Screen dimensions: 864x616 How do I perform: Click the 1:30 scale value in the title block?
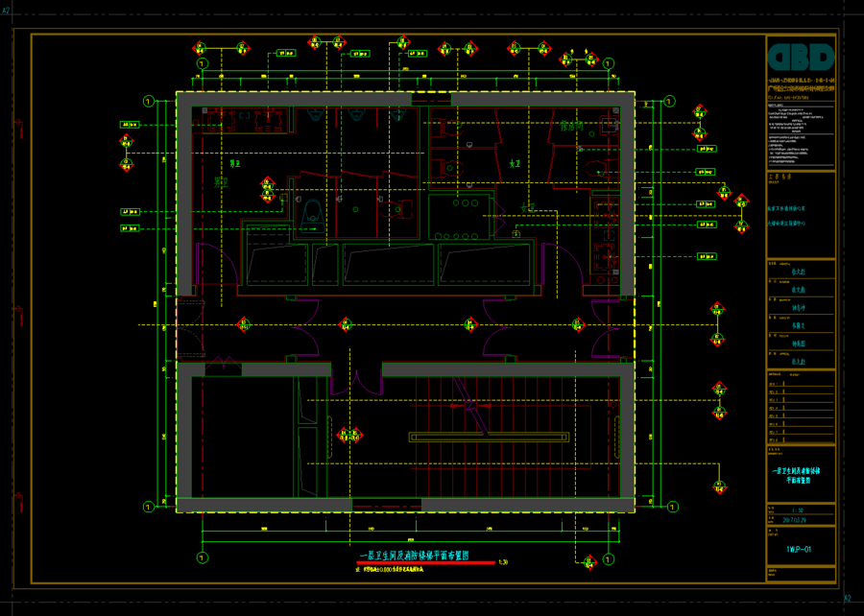pos(797,510)
